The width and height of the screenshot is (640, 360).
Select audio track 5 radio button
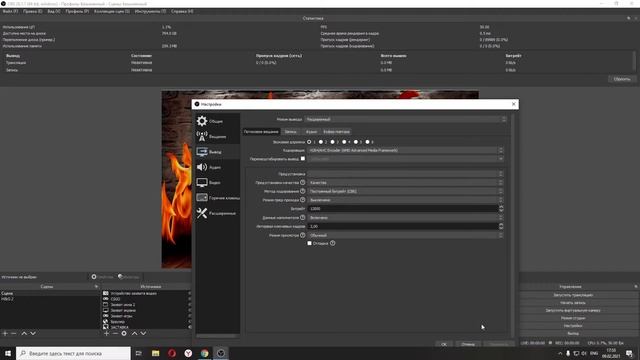356,142
